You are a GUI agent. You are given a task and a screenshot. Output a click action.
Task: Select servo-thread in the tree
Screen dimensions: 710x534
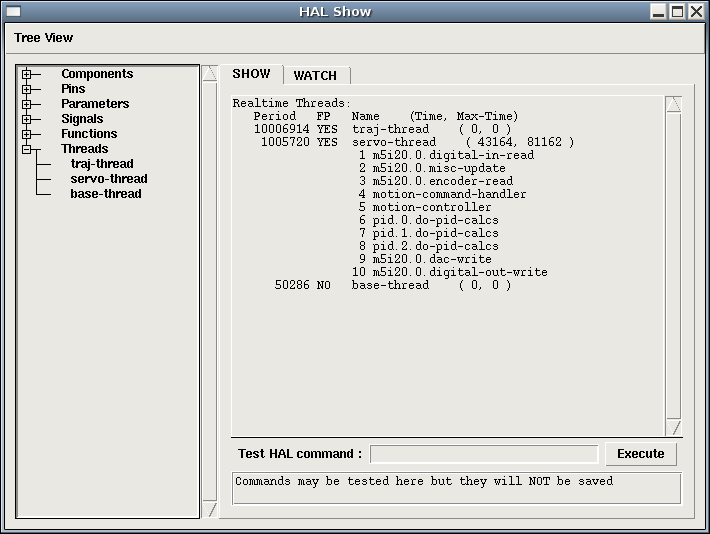pos(108,179)
